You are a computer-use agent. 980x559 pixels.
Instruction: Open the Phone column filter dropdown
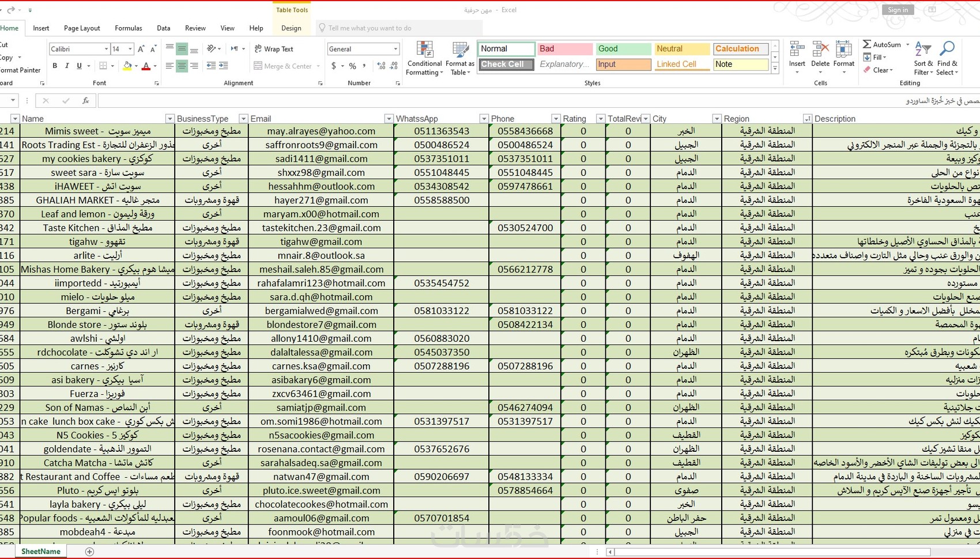click(x=556, y=119)
